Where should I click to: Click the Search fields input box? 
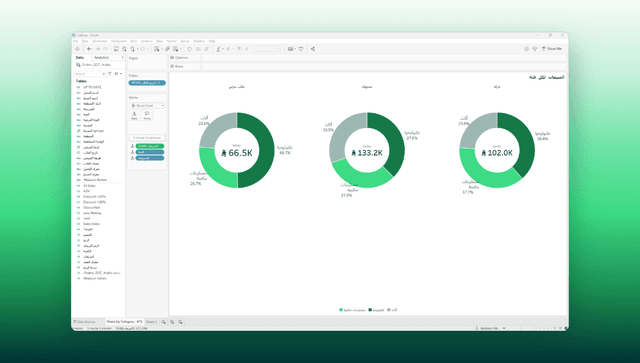pyautogui.click(x=89, y=73)
